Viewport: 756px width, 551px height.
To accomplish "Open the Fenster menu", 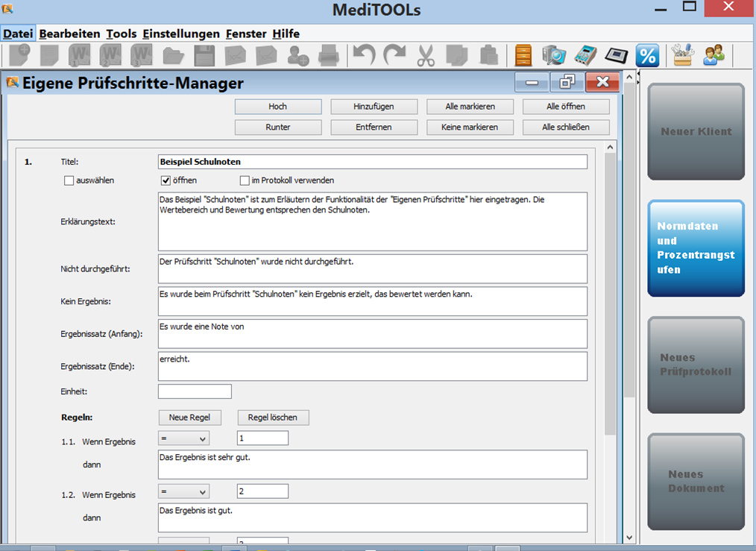I will [x=246, y=34].
